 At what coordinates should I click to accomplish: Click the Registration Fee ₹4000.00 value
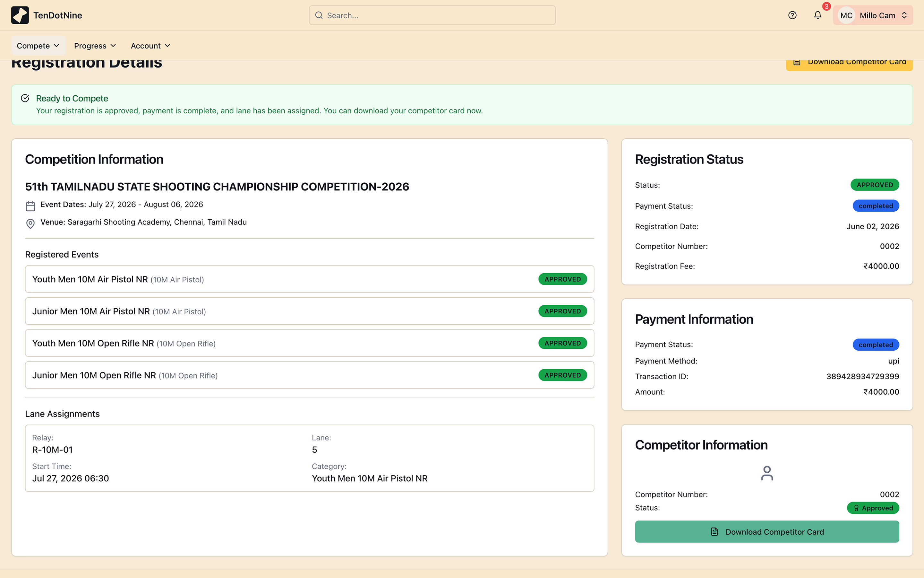click(x=881, y=266)
